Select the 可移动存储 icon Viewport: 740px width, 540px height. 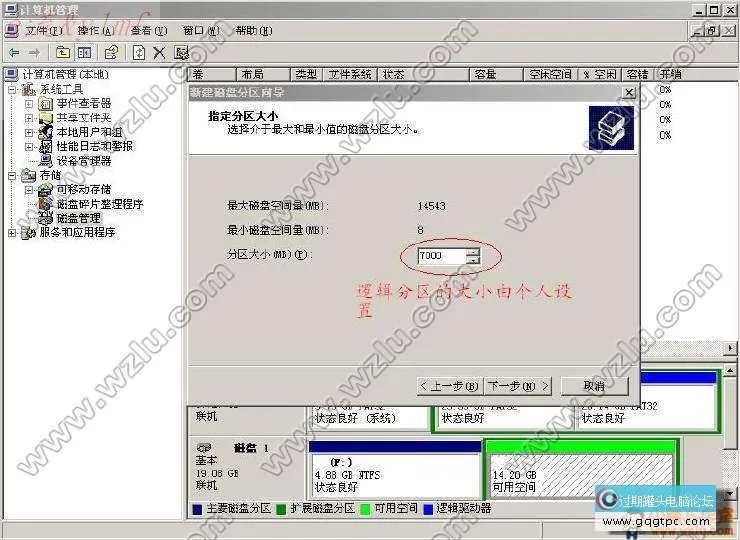pyautogui.click(x=45, y=190)
